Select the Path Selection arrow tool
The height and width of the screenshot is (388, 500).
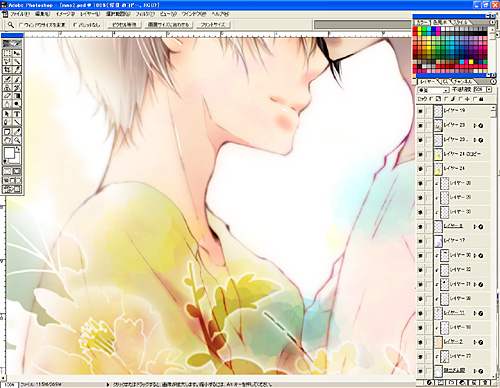click(x=7, y=114)
